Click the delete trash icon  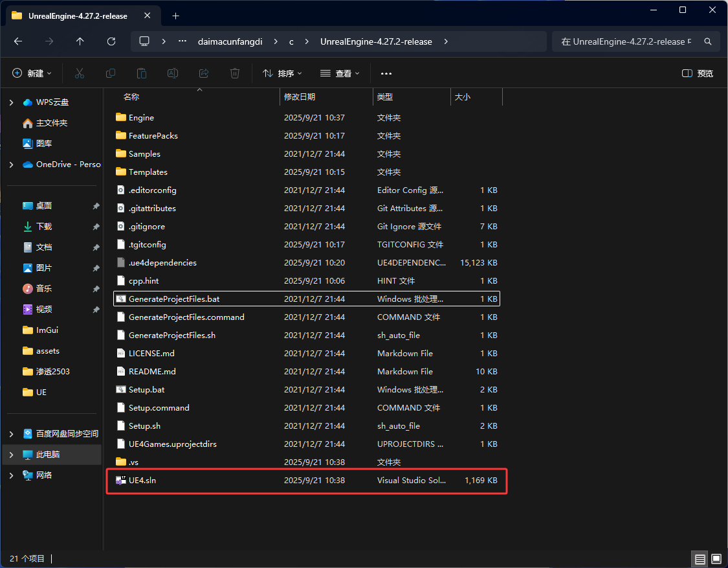coord(235,73)
